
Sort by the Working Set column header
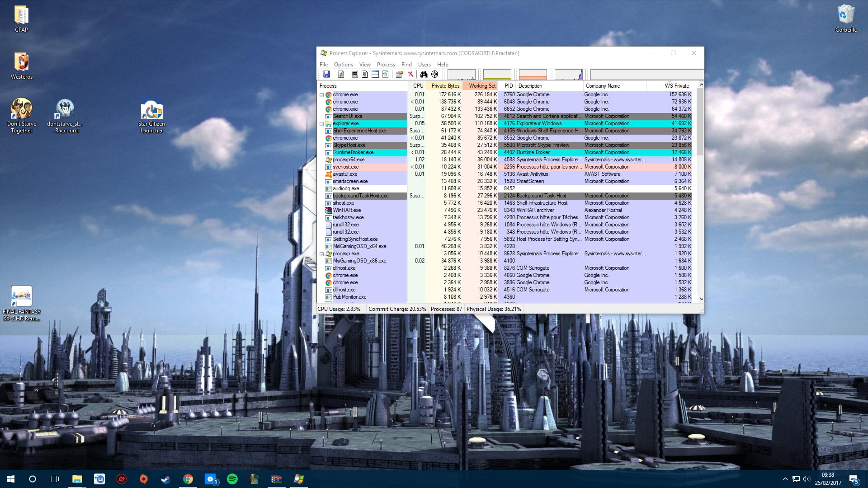click(480, 86)
